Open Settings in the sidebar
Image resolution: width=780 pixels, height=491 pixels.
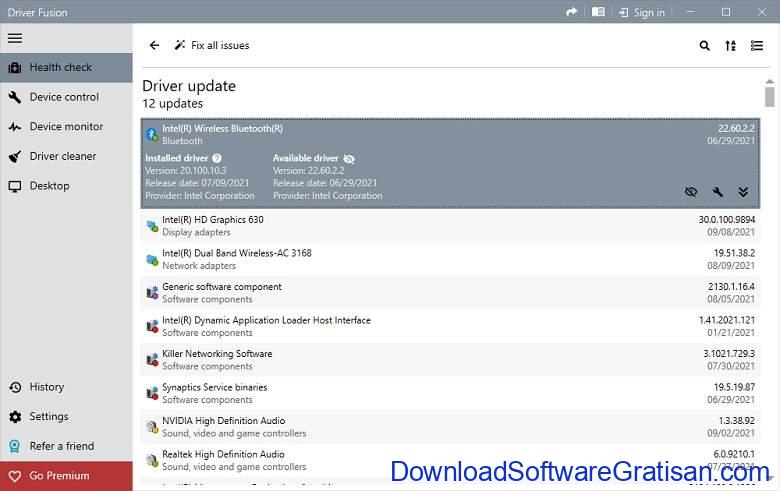point(66,416)
